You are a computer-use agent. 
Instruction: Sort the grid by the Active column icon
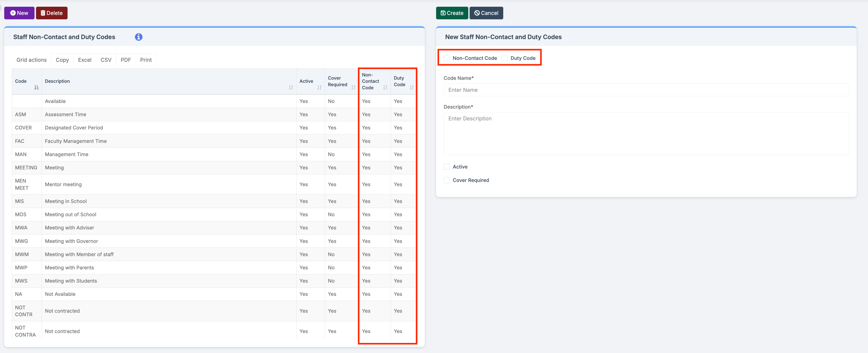[x=319, y=88]
